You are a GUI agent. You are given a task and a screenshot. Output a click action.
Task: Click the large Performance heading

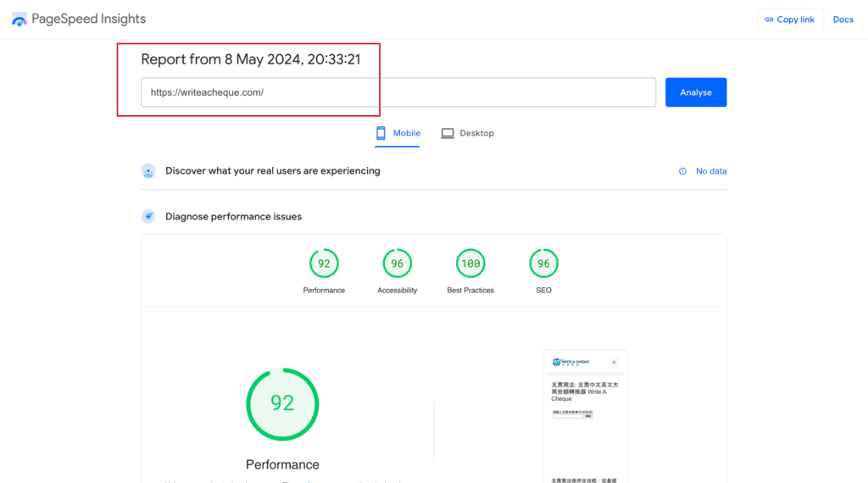coord(282,464)
